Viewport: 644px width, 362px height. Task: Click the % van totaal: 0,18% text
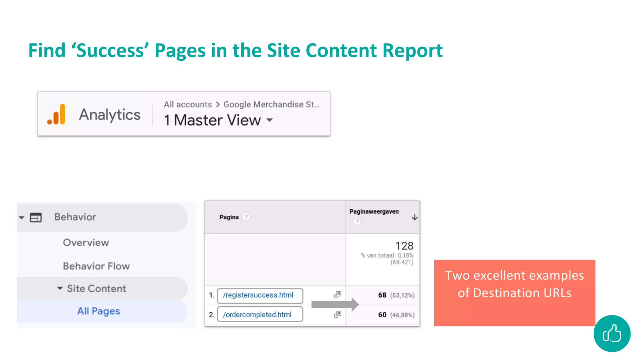387,255
